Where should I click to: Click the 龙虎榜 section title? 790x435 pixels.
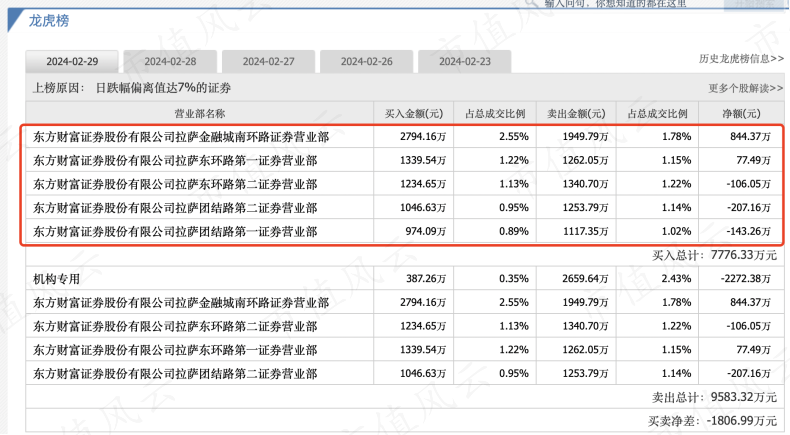pos(49,21)
